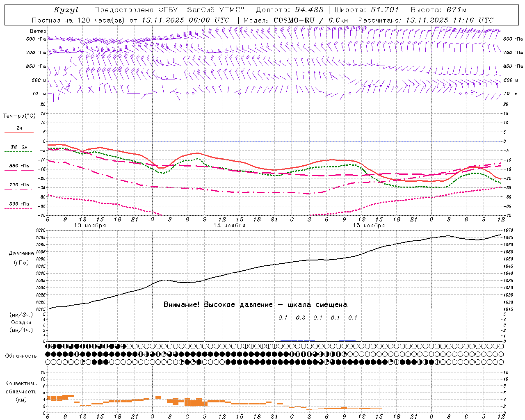
Task: Click the (мм/3ч.) unit label
Action: 21,315
